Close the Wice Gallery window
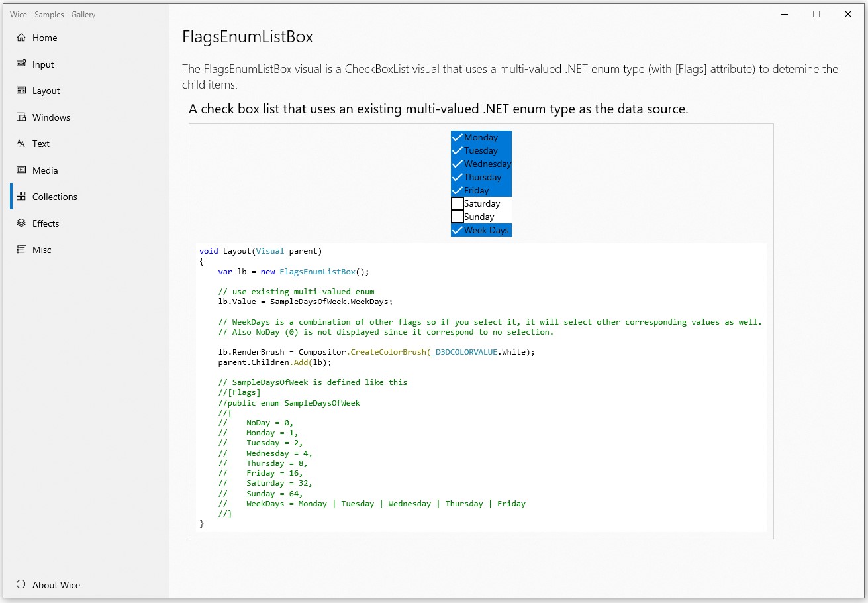Screen dimensions: 868x603 pyautogui.click(x=848, y=14)
